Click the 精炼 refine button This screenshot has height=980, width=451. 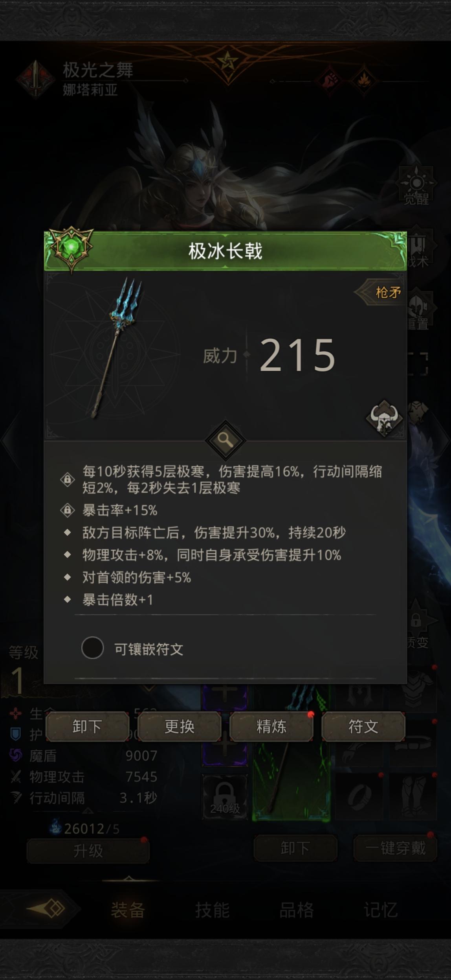click(271, 726)
